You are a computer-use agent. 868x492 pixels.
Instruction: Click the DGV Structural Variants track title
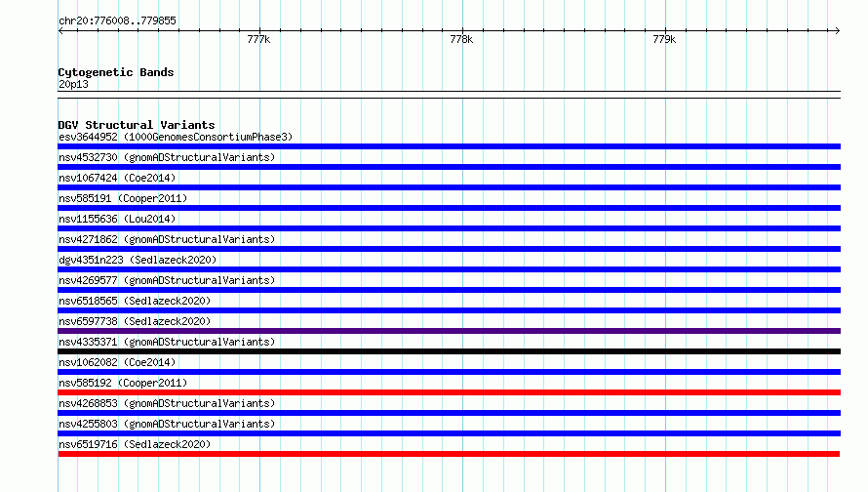click(x=137, y=125)
